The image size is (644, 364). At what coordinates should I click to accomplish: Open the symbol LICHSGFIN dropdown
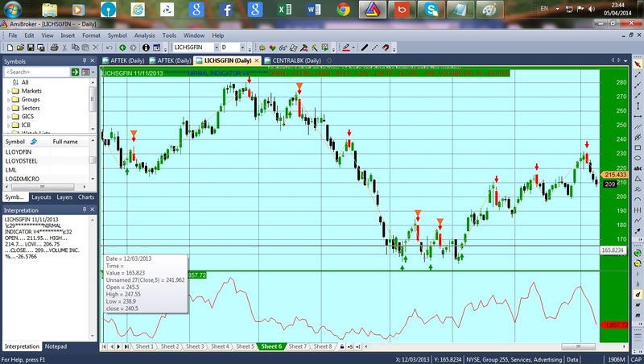pos(216,48)
